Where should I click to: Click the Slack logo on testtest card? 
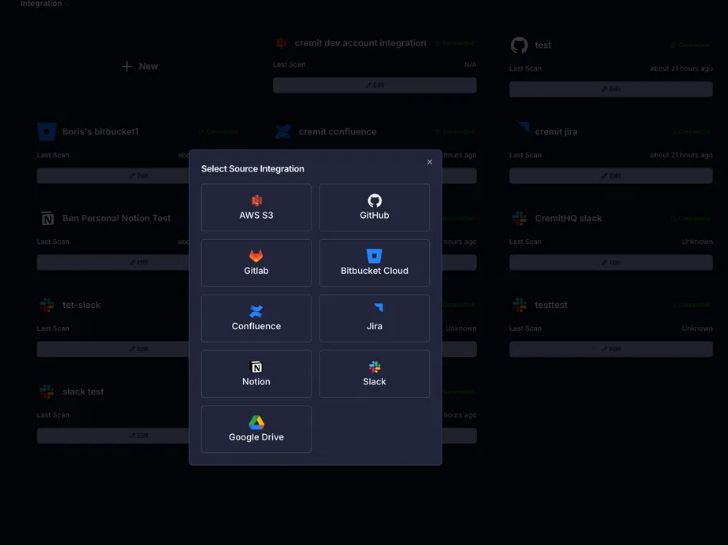pos(519,305)
